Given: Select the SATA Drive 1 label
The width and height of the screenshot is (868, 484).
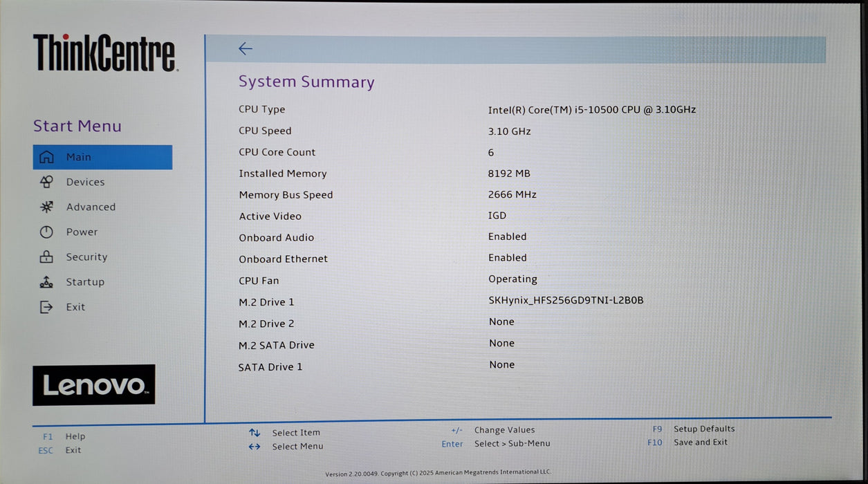Looking at the screenshot, I should pos(270,367).
